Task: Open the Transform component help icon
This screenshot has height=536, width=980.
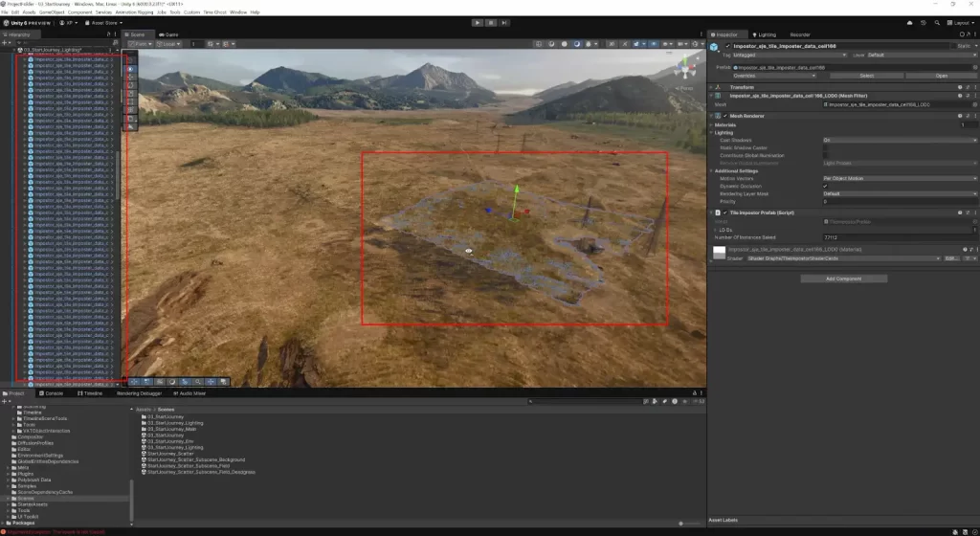Action: pos(959,86)
